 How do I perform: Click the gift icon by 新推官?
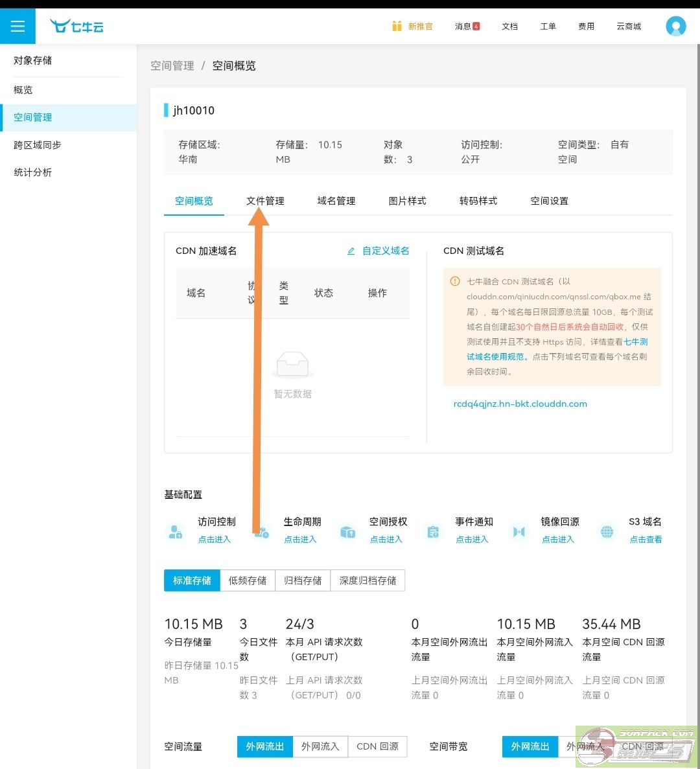pos(397,26)
